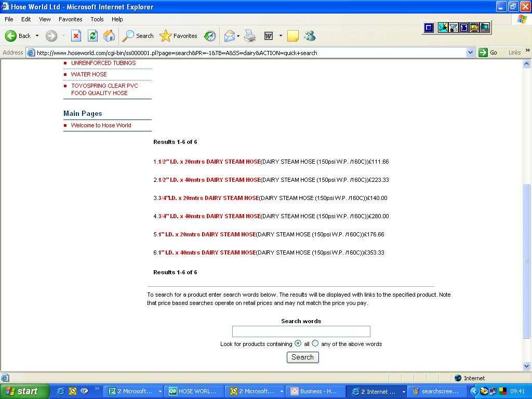Select 'any of the above words' radio

(x=315, y=343)
